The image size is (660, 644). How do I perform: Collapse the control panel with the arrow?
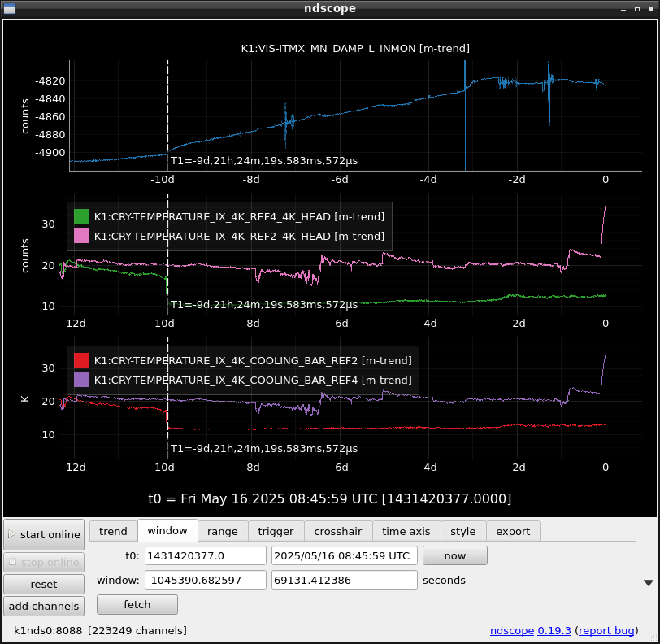pos(649,583)
